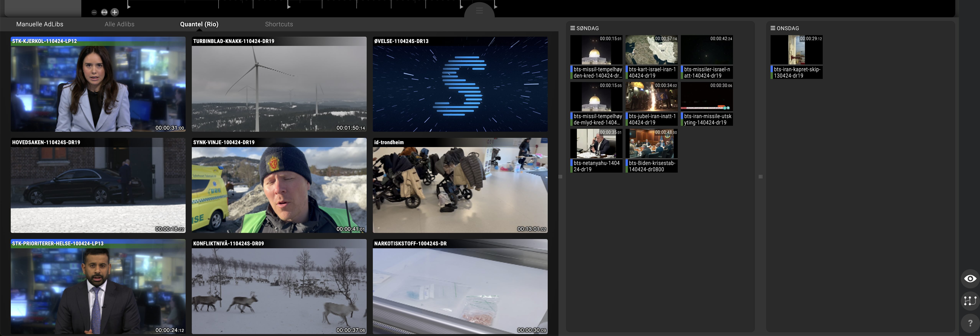
Task: Click the segment snap icon button
Action: click(970, 300)
